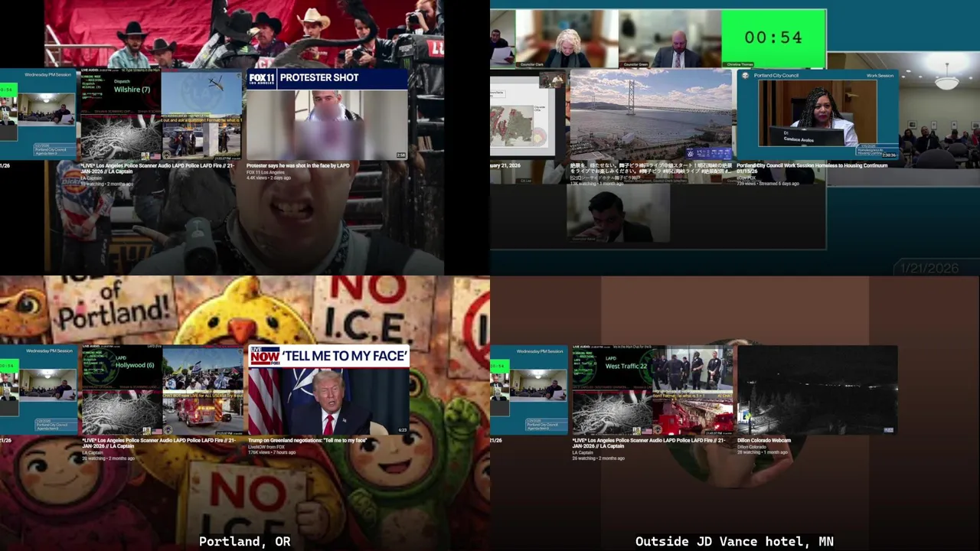Screen dimensions: 980x551
Task: Select the 'Outside JD Vance hotel, MN' caption
Action: coord(734,541)
